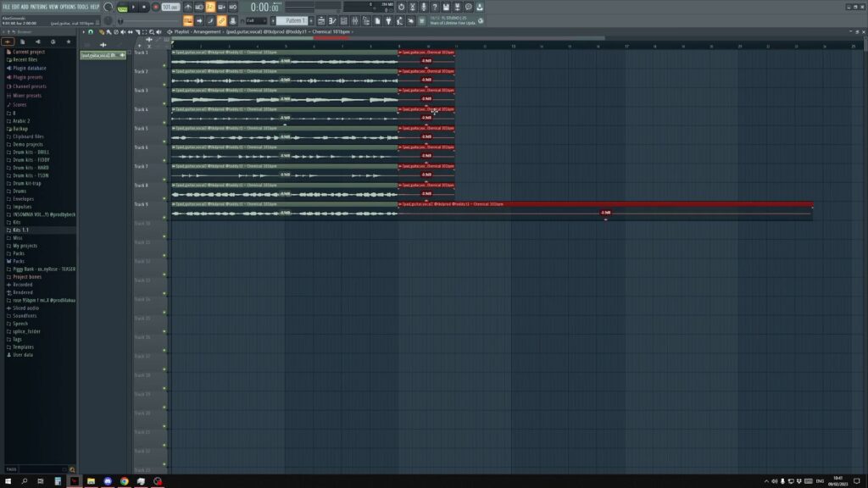
Task: Expand the Current project folder
Action: 29,52
